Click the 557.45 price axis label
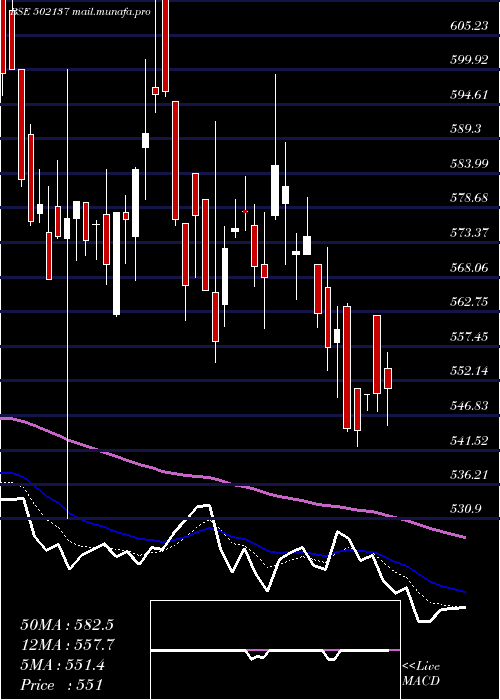Screen dimensions: 500x700 point(469,336)
